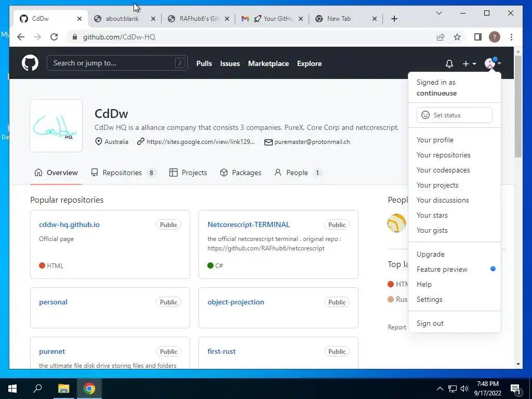The image size is (532, 399).
Task: Select Your profile menu item
Action: click(454, 140)
